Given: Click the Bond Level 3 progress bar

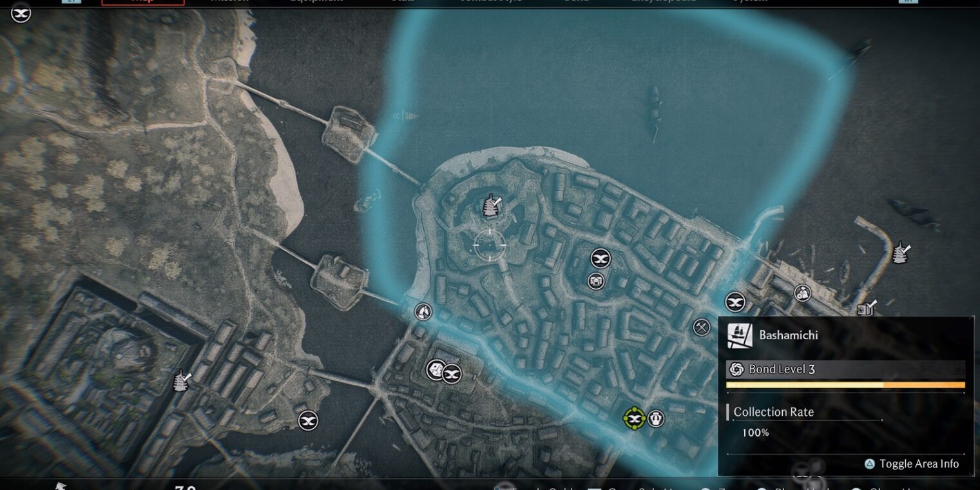Looking at the screenshot, I should 845,385.
